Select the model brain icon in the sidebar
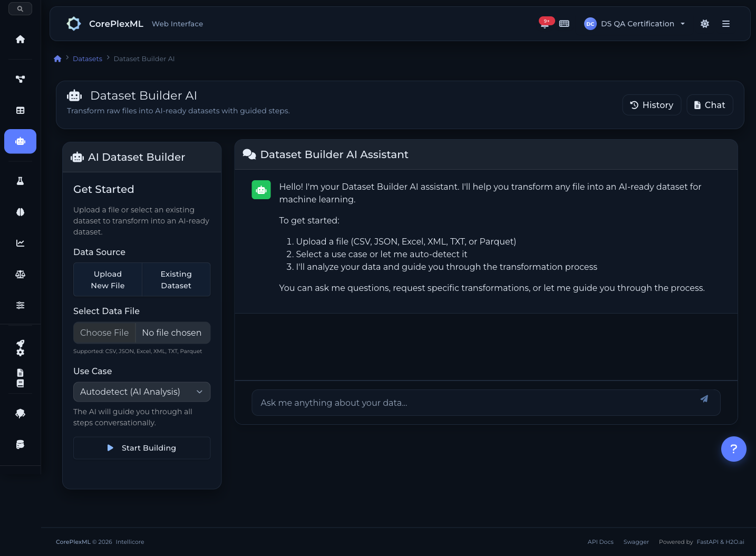The height and width of the screenshot is (556, 756). coord(20,212)
